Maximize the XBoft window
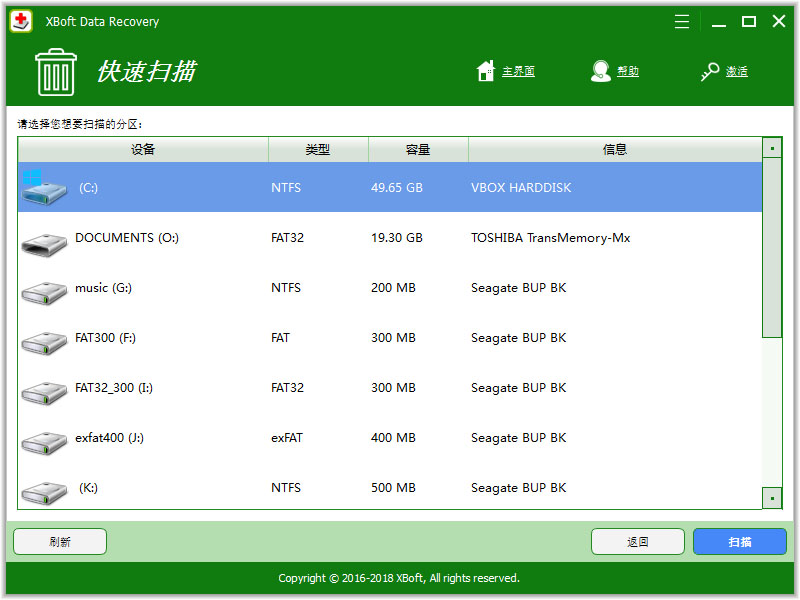 pyautogui.click(x=748, y=21)
